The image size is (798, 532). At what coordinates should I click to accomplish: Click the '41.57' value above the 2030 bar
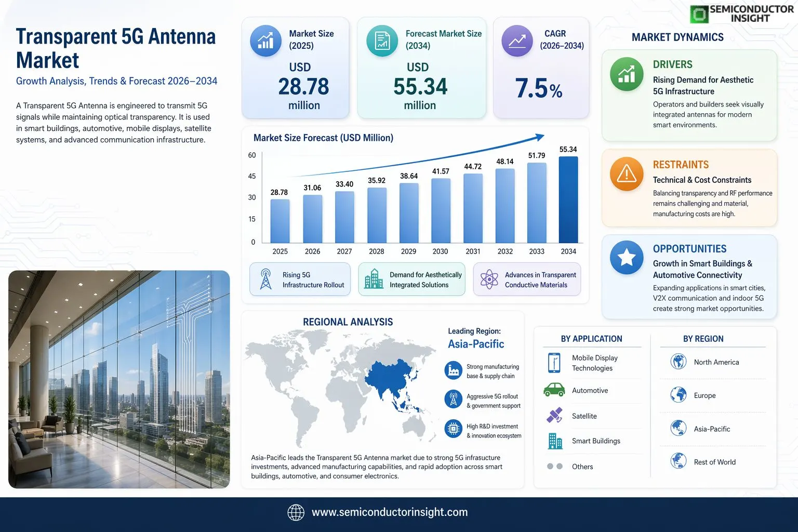coord(441,171)
